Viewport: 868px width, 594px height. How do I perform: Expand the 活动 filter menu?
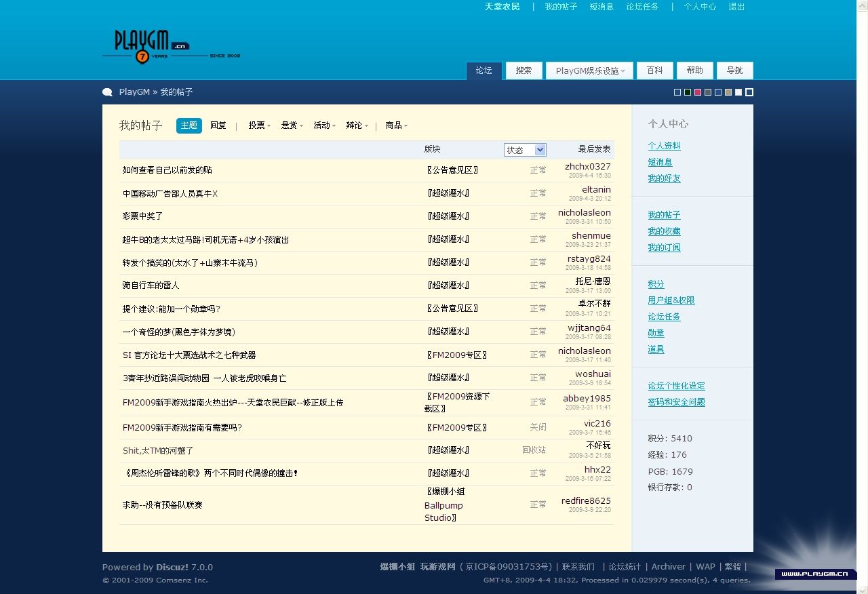324,125
